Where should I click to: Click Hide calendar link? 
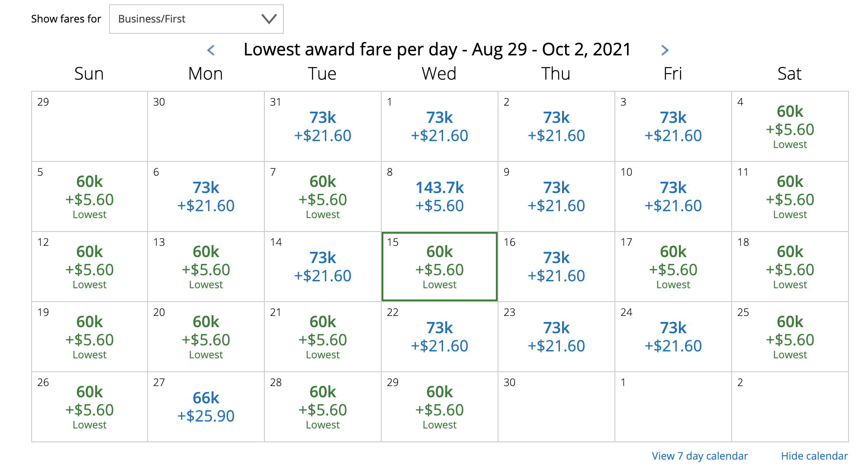pyautogui.click(x=814, y=456)
